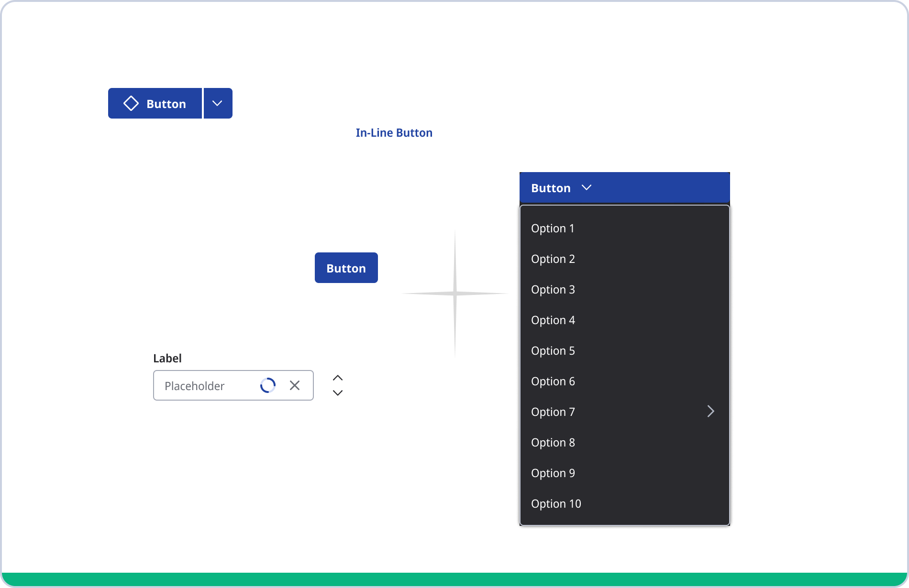This screenshot has width=909, height=588.
Task: Click the stepper up arrow
Action: point(338,378)
